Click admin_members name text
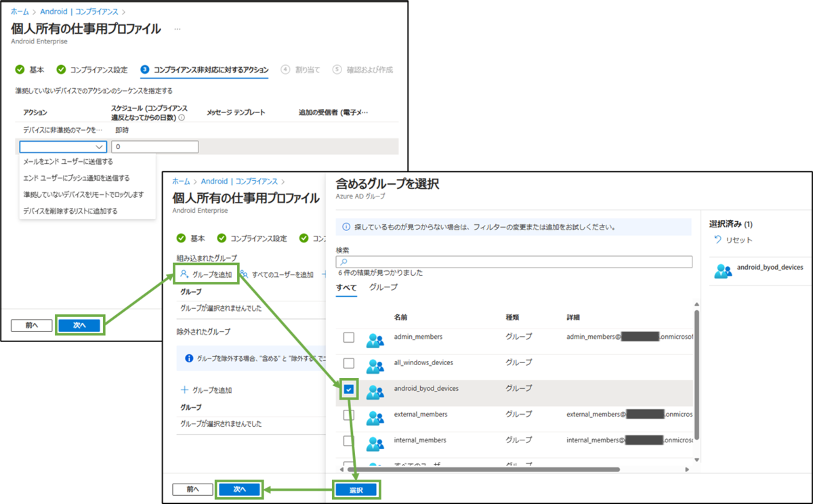The image size is (813, 504). (417, 337)
